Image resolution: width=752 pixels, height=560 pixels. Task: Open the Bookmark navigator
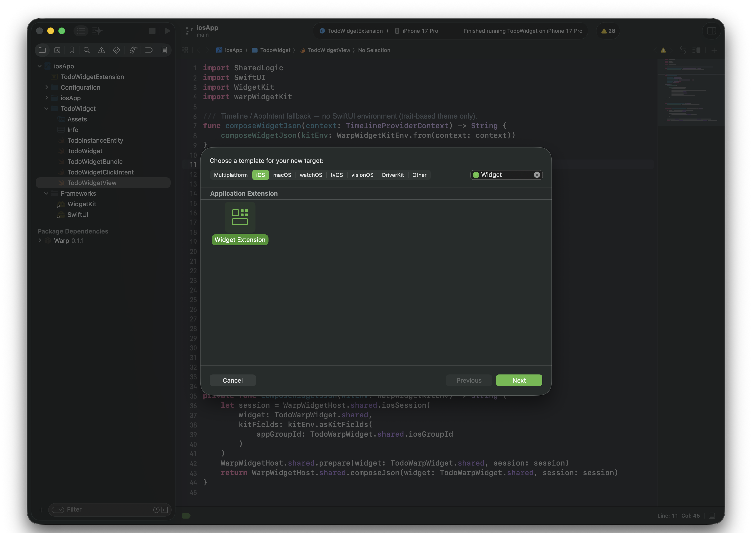pos(72,50)
